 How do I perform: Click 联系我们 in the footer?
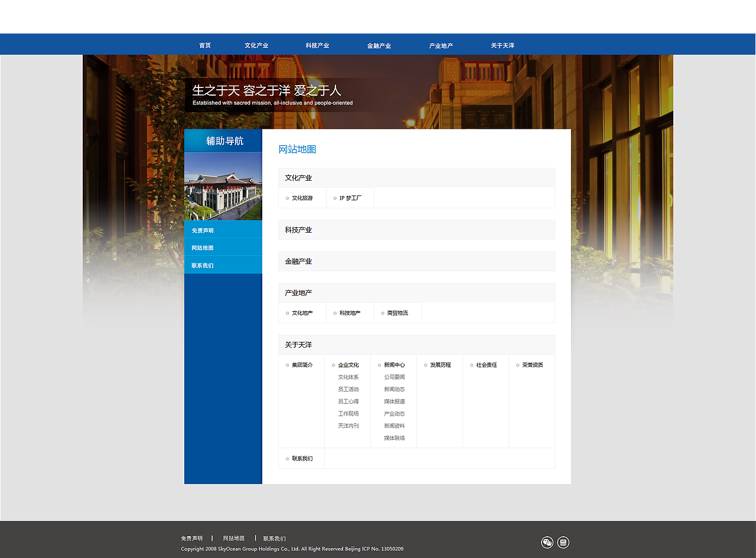tap(275, 539)
